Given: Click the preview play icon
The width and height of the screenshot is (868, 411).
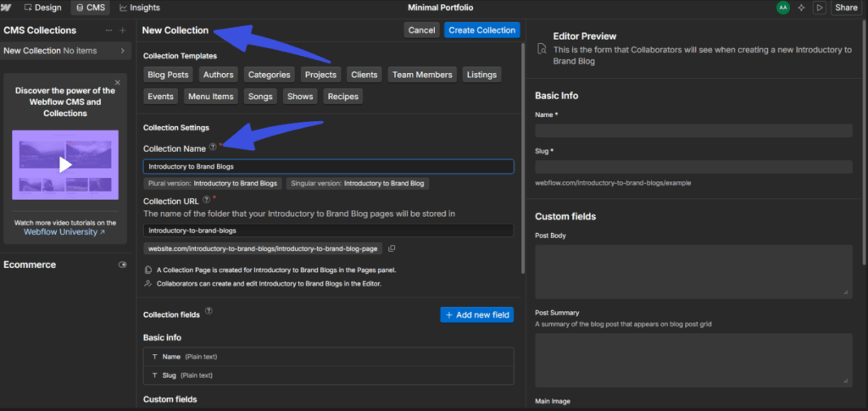Looking at the screenshot, I should tap(820, 8).
